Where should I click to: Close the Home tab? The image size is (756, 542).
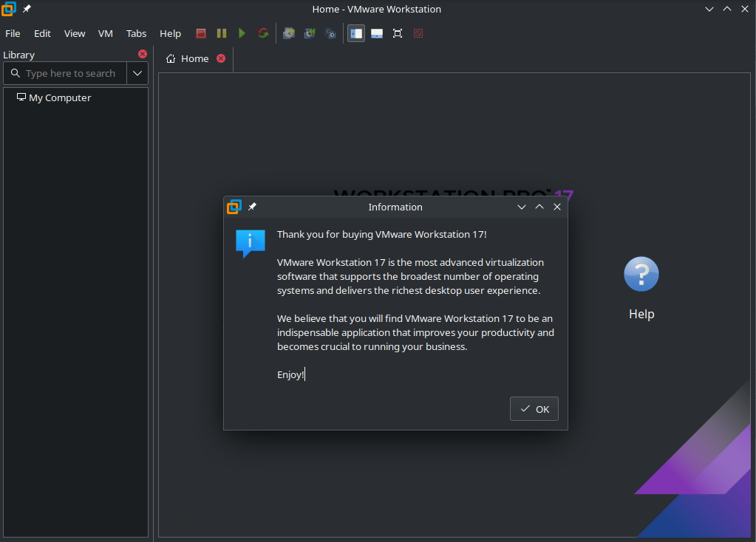click(x=221, y=58)
